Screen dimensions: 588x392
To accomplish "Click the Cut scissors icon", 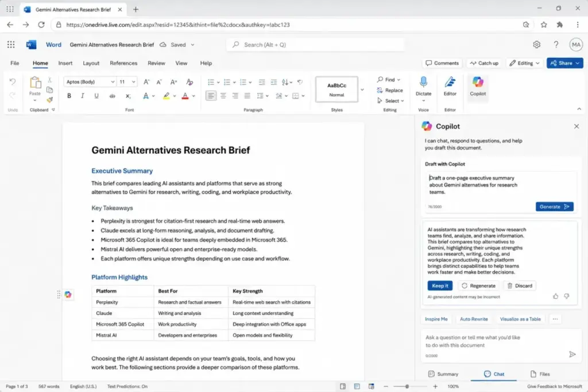I will (x=49, y=80).
